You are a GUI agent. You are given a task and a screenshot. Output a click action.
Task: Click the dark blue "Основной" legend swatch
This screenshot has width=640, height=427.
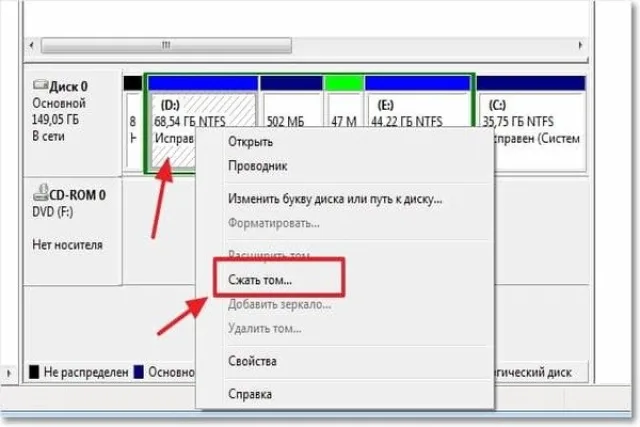click(139, 372)
